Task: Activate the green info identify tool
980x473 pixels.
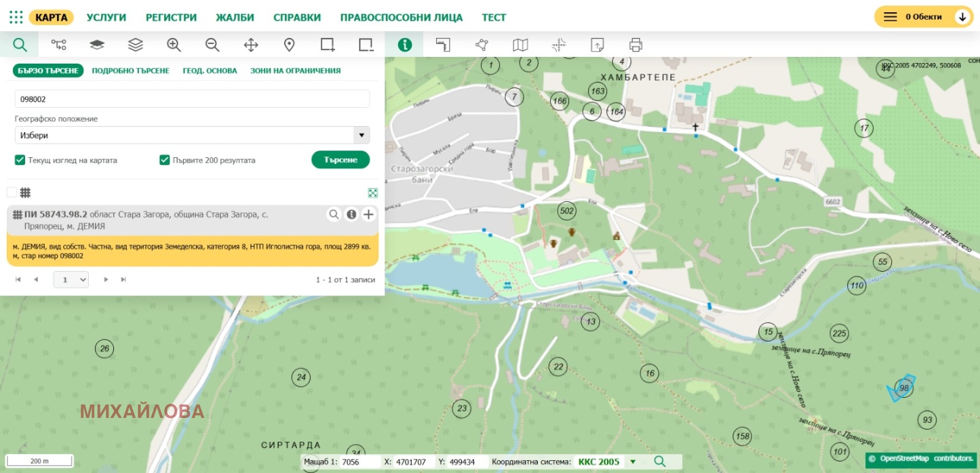Action: pyautogui.click(x=404, y=45)
